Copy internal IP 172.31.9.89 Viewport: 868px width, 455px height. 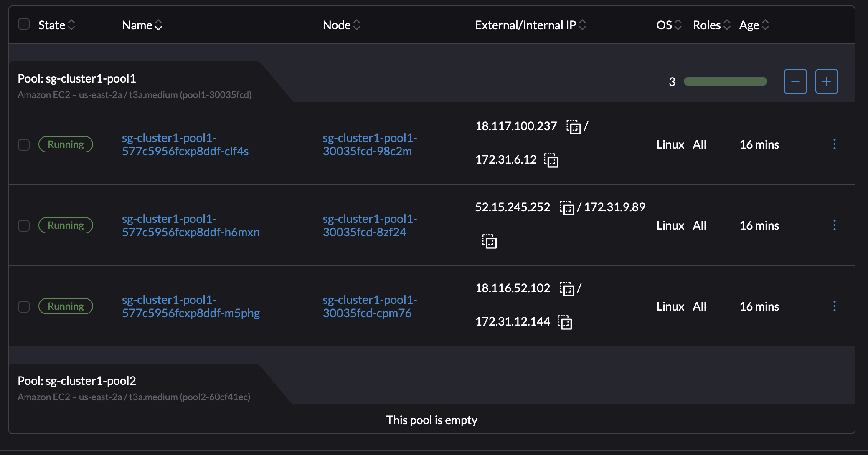[x=489, y=241]
